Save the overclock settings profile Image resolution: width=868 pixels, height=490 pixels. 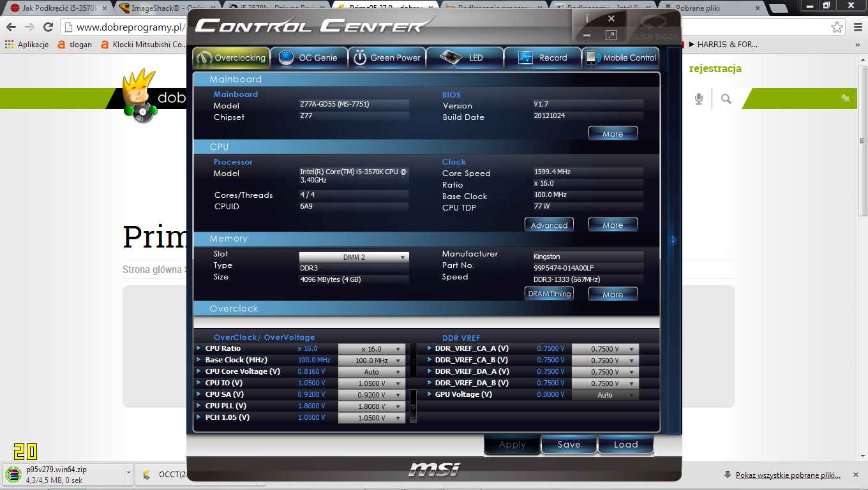tap(569, 445)
